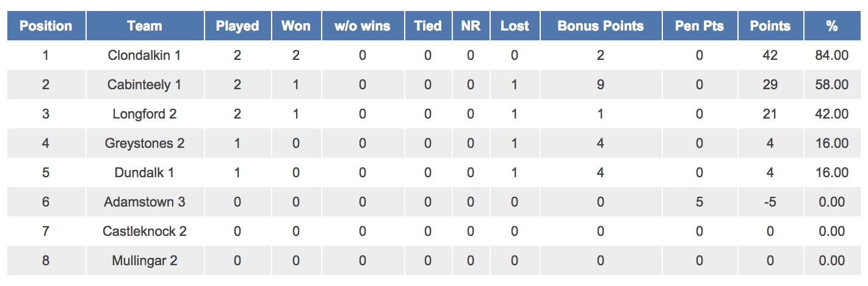Open the Castleknock 2 team entry
Image resolution: width=868 pixels, height=286 pixels.
pyautogui.click(x=145, y=232)
